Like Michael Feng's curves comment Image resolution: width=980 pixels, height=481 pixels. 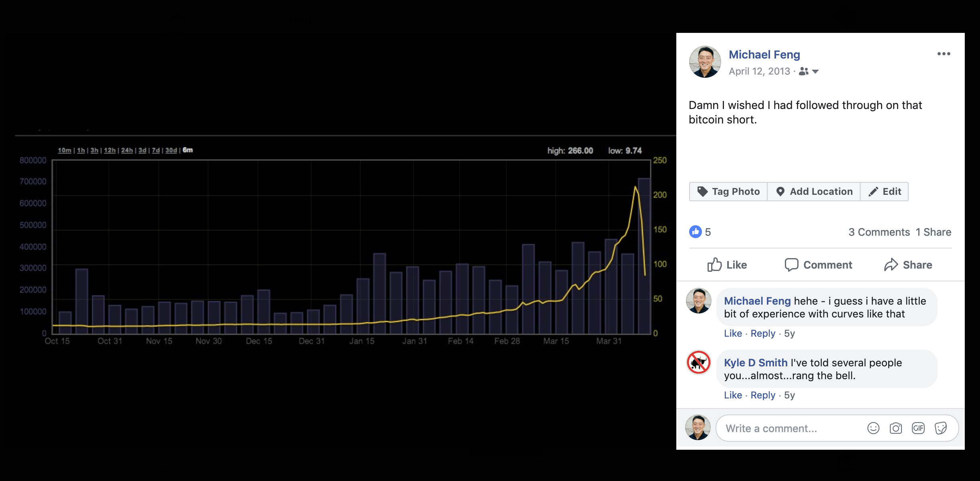733,333
